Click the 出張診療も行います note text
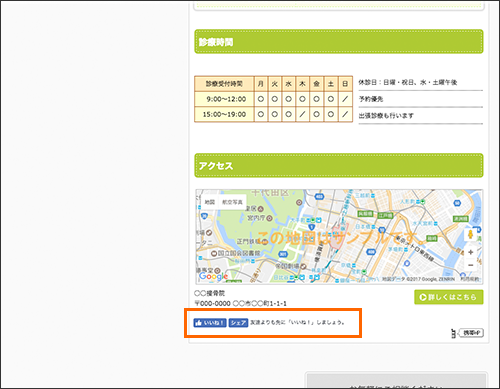500x389 pixels. click(386, 116)
